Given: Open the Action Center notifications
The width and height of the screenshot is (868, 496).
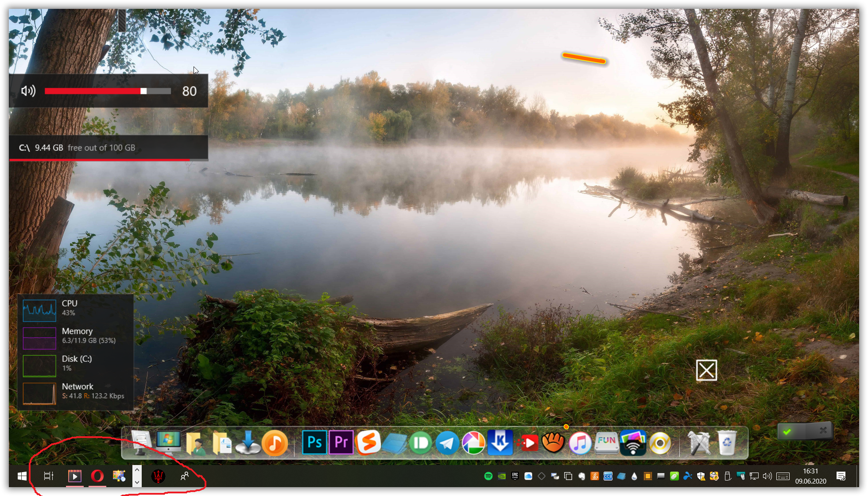Looking at the screenshot, I should point(841,476).
